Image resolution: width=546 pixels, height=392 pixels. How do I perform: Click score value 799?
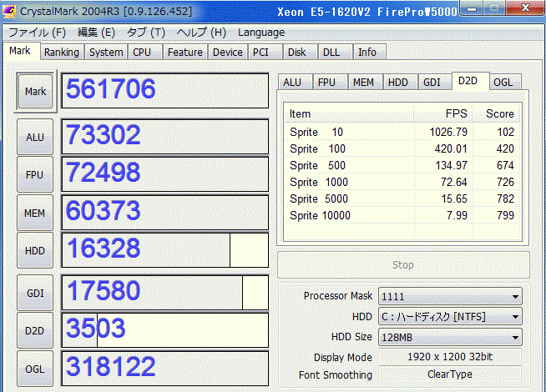point(505,216)
